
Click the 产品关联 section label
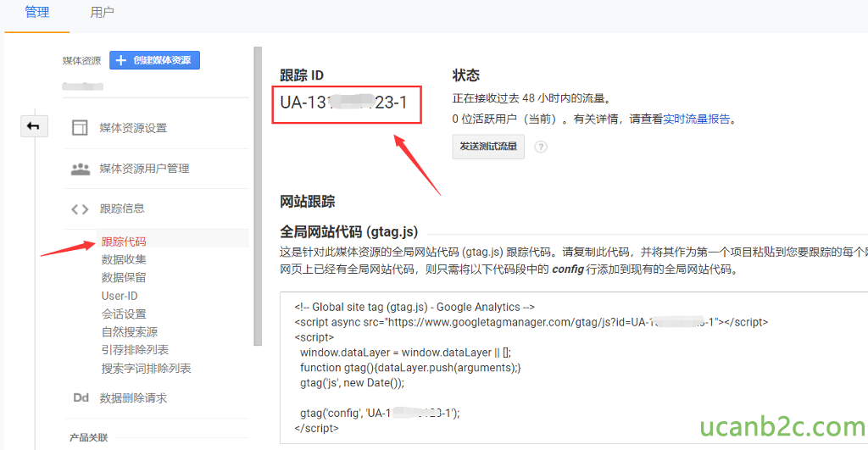click(88, 438)
